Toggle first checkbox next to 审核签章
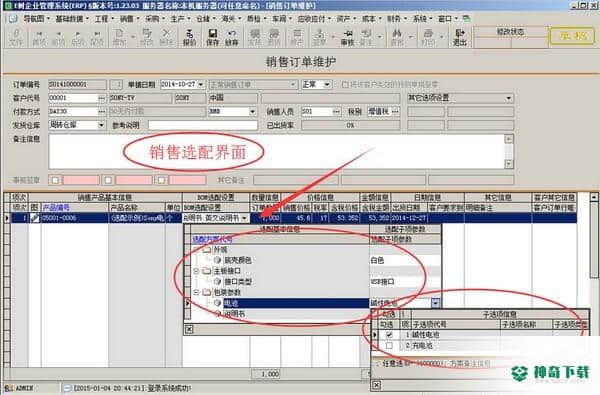 point(55,180)
